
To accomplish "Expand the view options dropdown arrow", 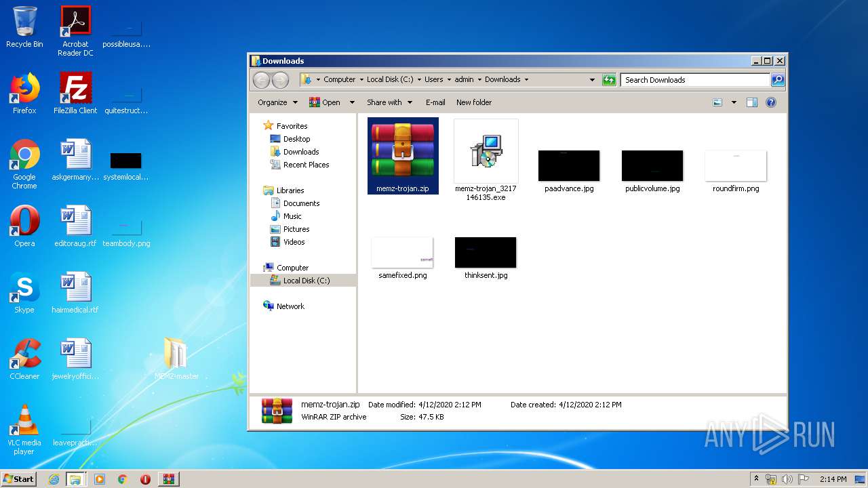I will pos(734,102).
